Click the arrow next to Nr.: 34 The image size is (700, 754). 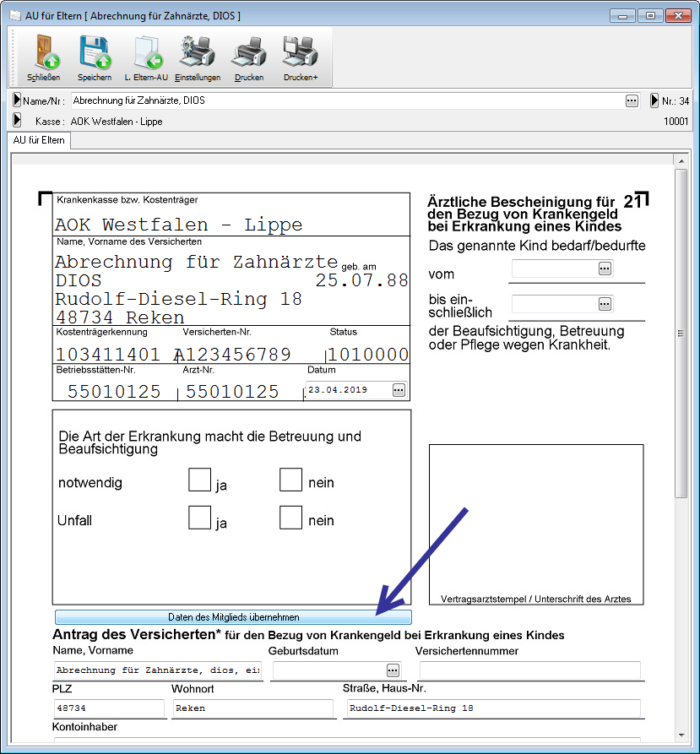click(x=654, y=100)
